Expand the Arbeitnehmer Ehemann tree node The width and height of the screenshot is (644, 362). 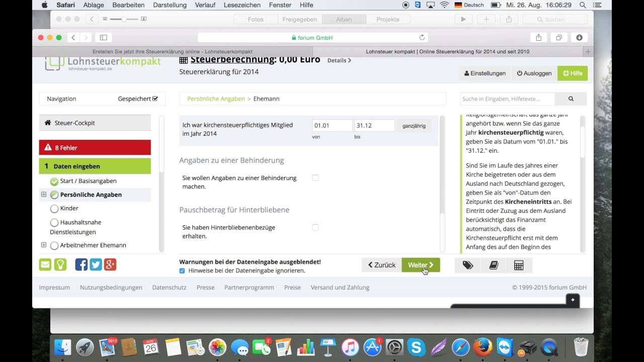[44, 245]
